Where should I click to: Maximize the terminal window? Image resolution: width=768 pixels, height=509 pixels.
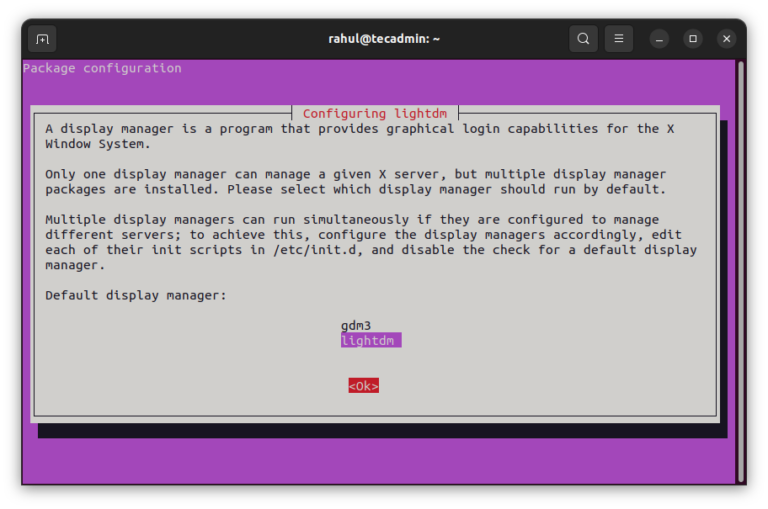(x=693, y=39)
